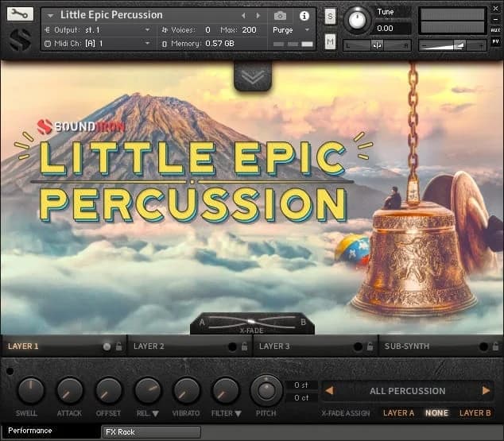Click the VIBRATO knob
Viewport: 504px width, 441px height.
coord(187,391)
